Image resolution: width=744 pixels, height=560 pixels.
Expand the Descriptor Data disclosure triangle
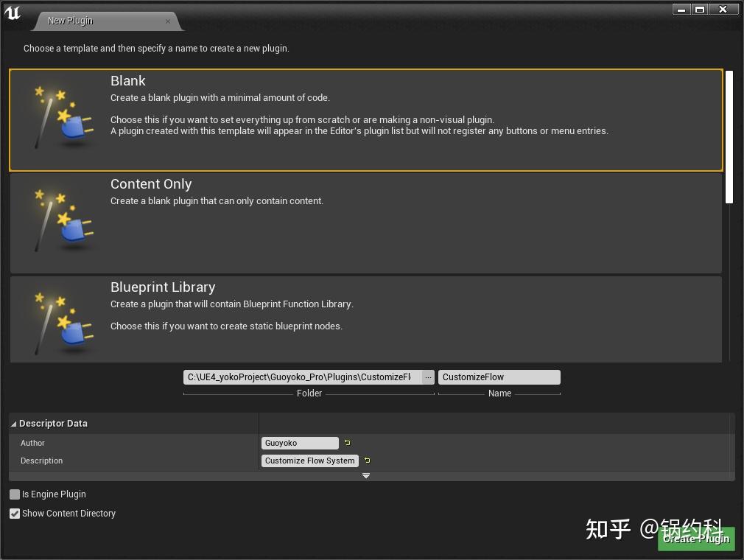[x=14, y=423]
